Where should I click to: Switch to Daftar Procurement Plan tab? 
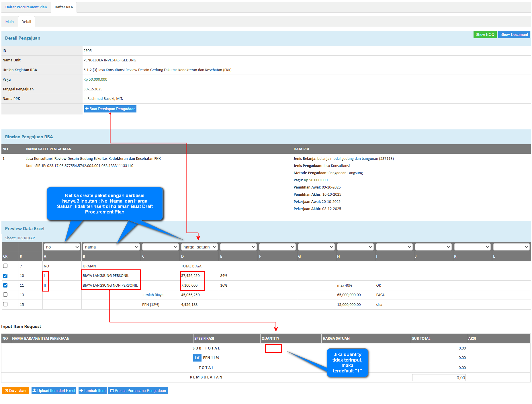point(26,7)
